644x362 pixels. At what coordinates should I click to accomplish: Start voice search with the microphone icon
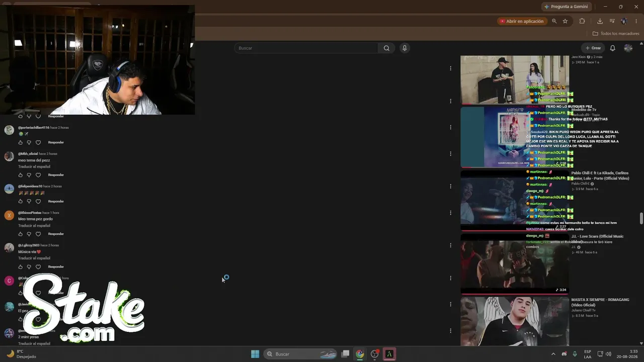pos(405,48)
